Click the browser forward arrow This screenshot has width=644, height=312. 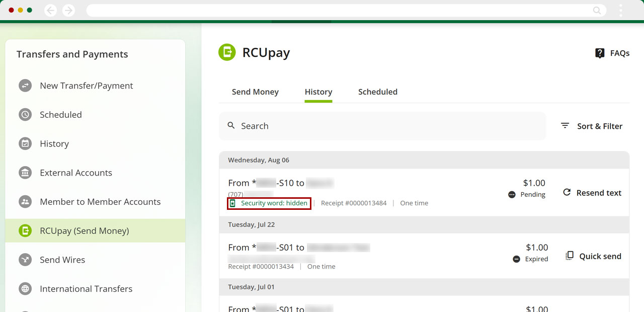[68, 10]
